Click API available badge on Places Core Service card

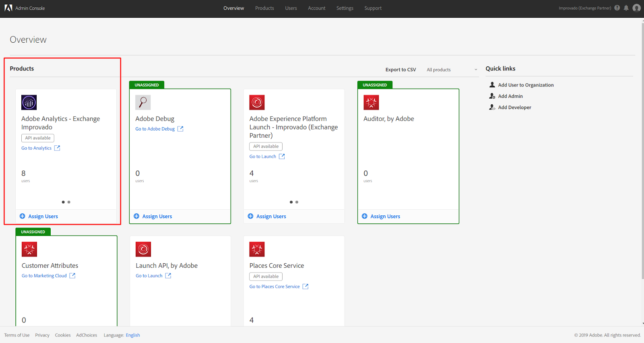pyautogui.click(x=266, y=277)
